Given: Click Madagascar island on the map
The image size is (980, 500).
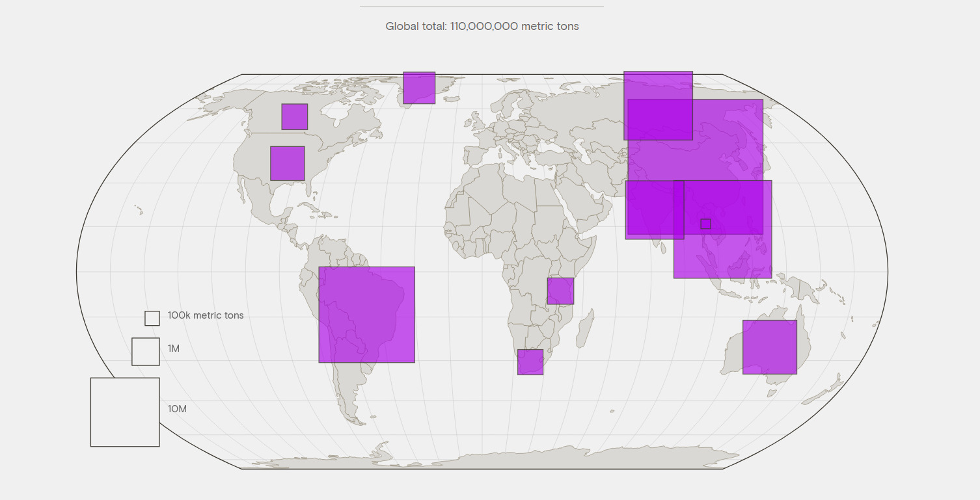Looking at the screenshot, I should (x=585, y=328).
